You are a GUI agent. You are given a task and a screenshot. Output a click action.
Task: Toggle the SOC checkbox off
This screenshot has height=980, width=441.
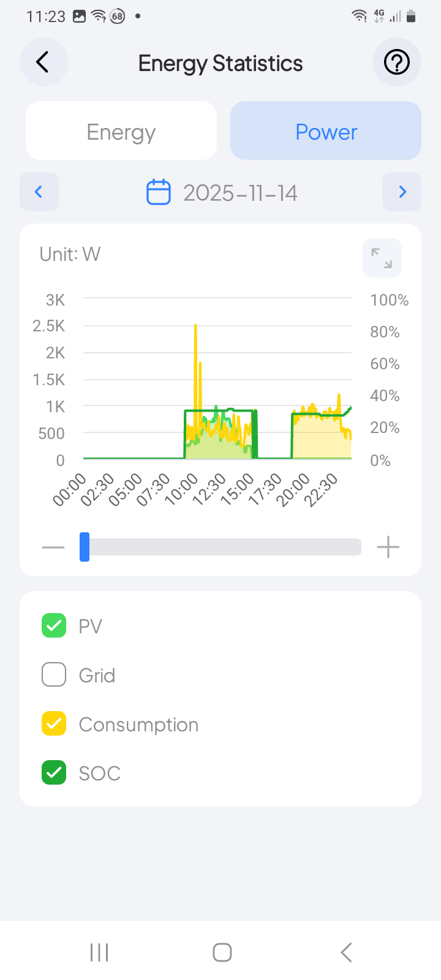(54, 773)
